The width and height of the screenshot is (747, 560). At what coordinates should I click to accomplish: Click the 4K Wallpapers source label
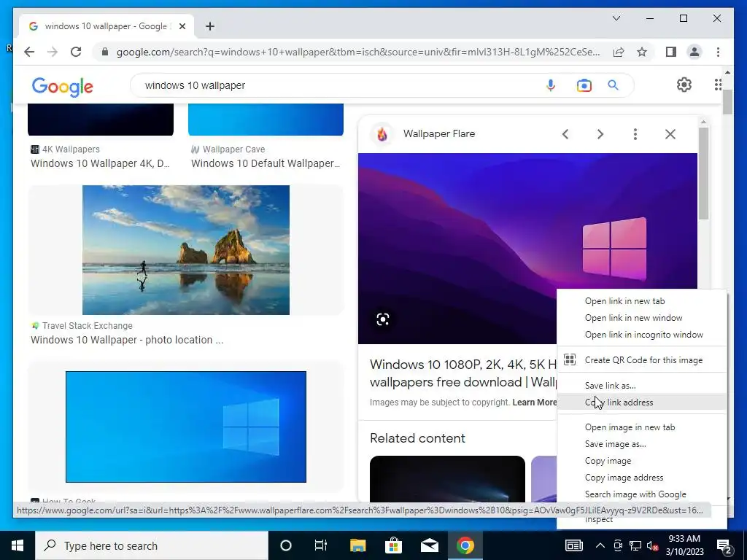(x=71, y=149)
